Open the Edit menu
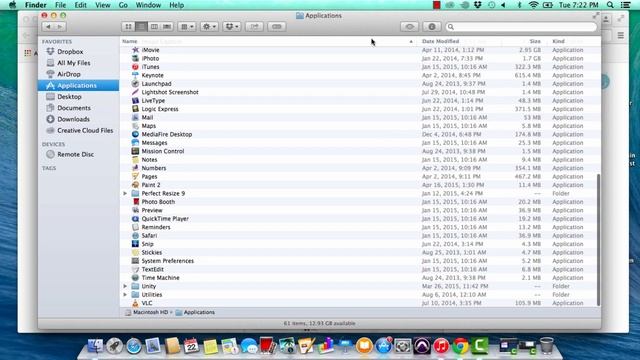Screen dimensions: 640x360 point(80,5)
